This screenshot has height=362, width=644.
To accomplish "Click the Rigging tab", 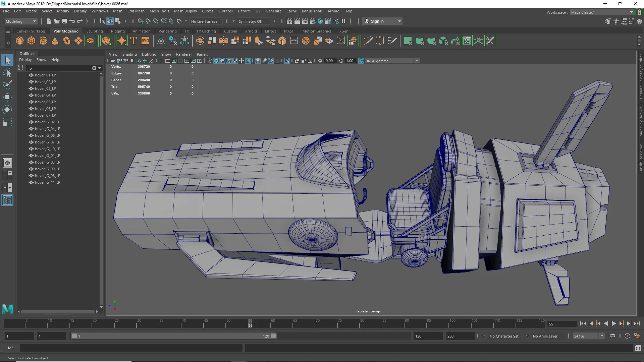I will (118, 31).
